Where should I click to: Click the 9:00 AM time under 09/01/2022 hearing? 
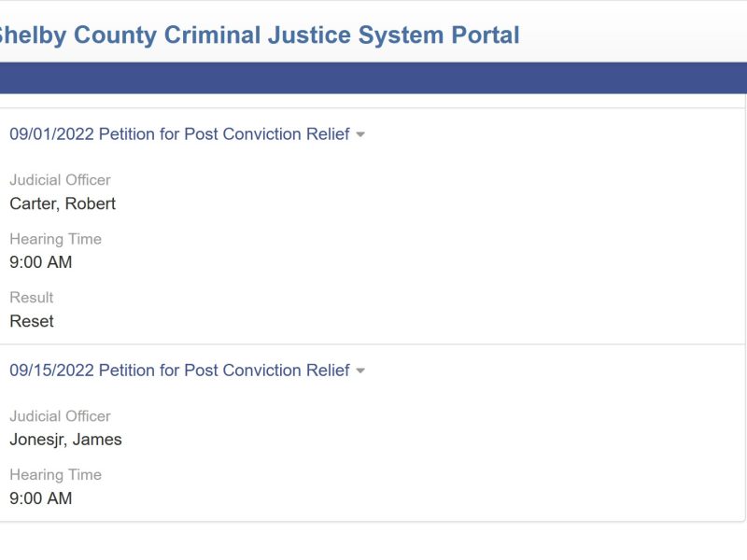tap(41, 262)
